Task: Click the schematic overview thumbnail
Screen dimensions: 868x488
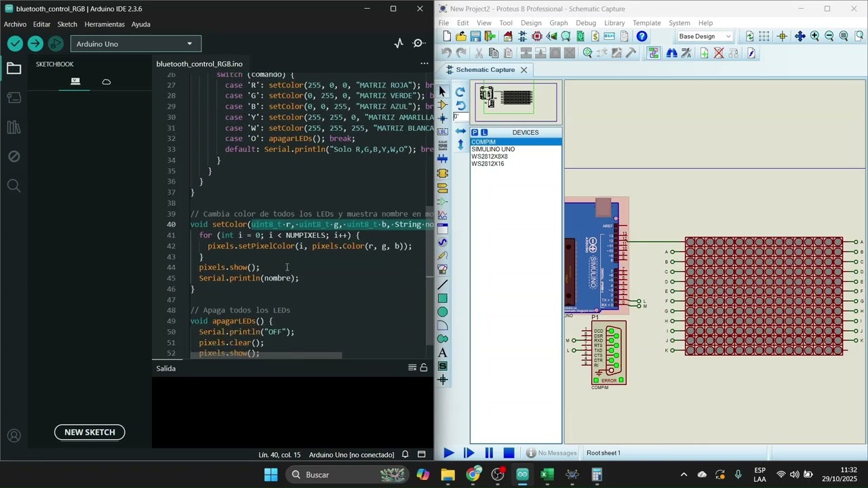Action: [x=516, y=102]
